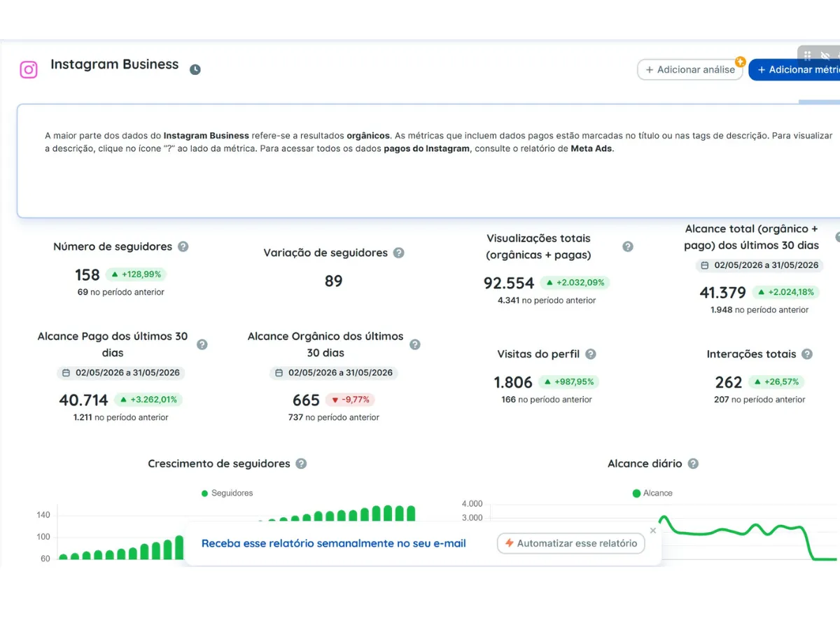Click the +3.262,01% paid reach badge

148,400
